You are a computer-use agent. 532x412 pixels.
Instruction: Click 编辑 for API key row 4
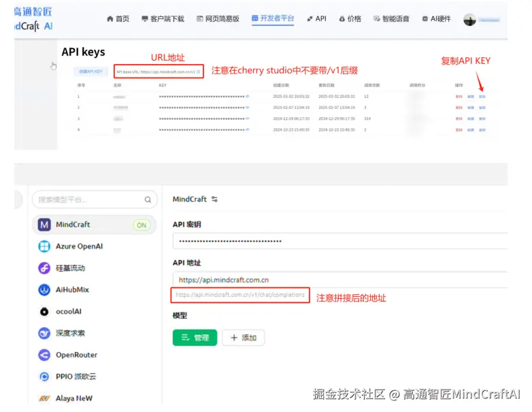(470, 130)
